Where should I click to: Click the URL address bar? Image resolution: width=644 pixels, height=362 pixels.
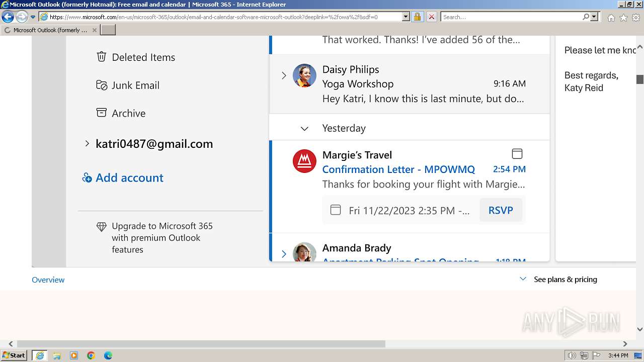224,17
